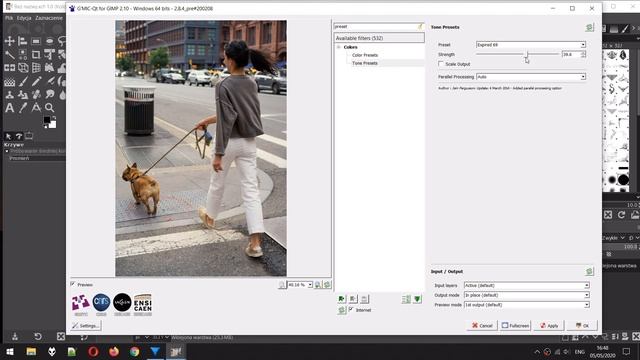Open the Output mode dropdown
The height and width of the screenshot is (360, 640).
click(527, 295)
